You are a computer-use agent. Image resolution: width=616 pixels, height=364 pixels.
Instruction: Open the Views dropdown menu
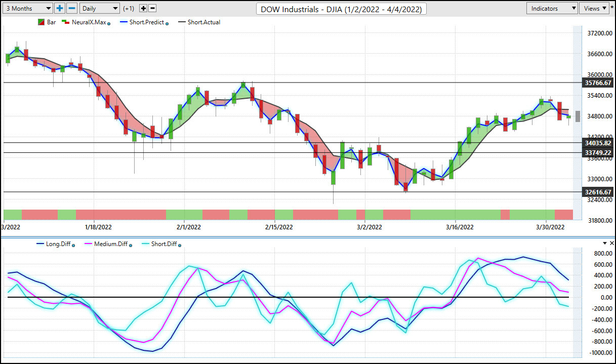coord(594,8)
